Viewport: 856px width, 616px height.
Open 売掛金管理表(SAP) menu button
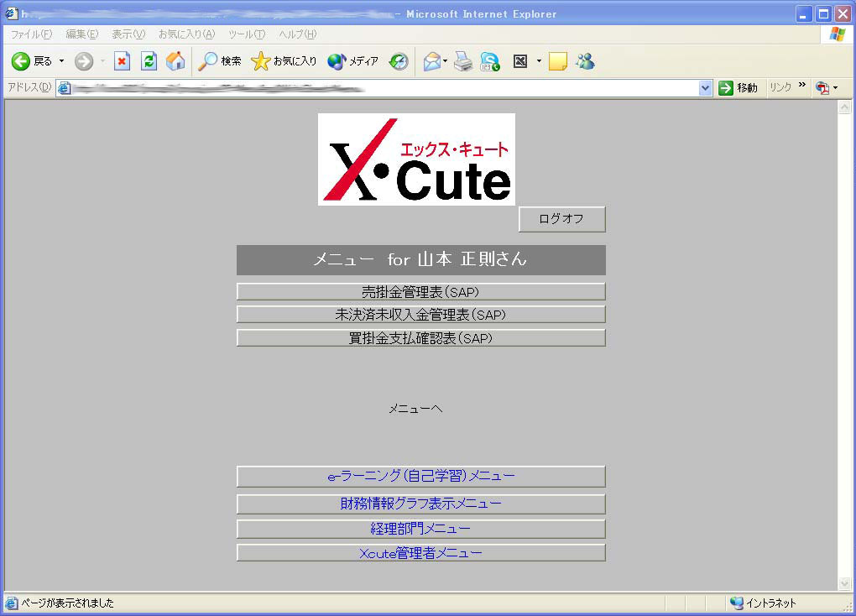(x=421, y=291)
